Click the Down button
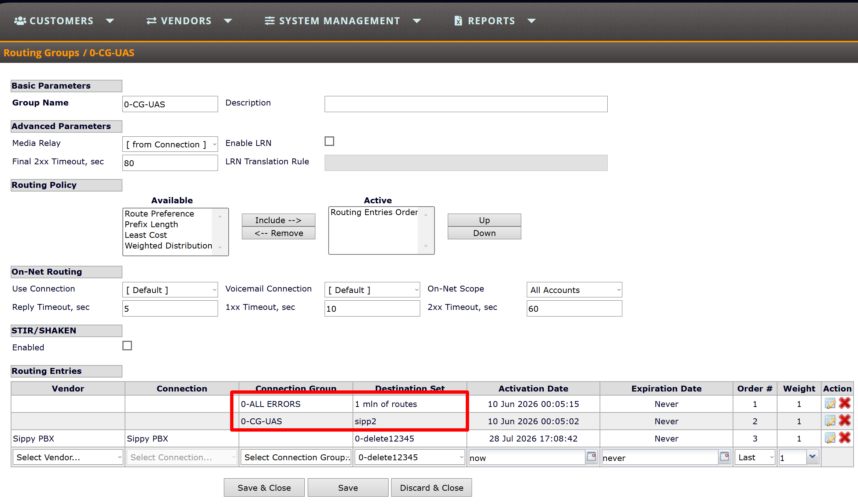Viewport: 858px width, 504px height. pos(484,233)
